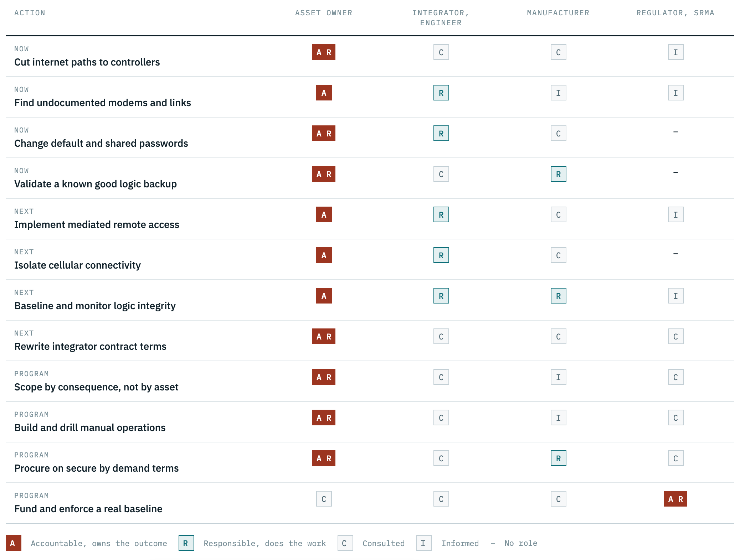Click Regulator 'A R' badge for Fund and enforce baseline
This screenshot has width=740, height=560.
click(675, 499)
